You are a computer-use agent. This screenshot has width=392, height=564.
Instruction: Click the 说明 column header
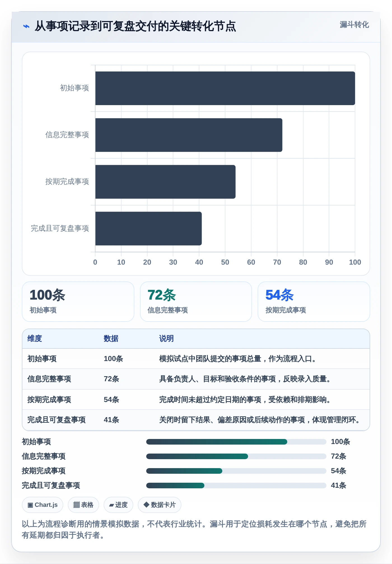pos(167,339)
